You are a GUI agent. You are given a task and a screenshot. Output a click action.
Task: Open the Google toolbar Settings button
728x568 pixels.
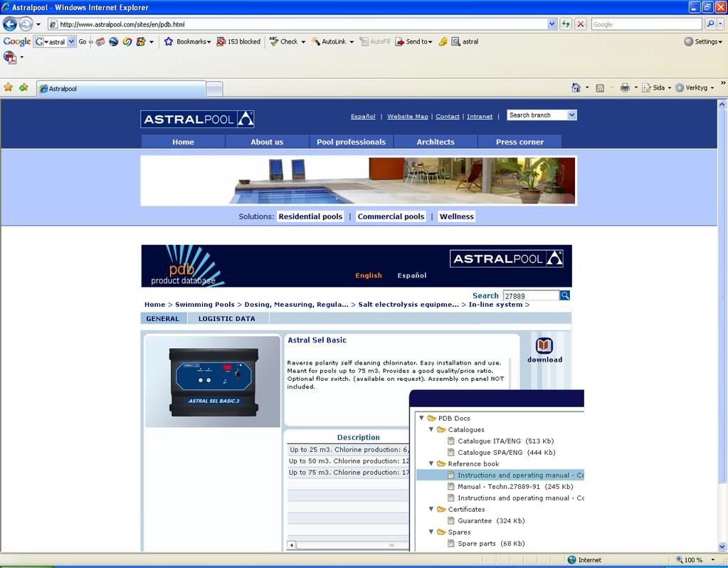(x=703, y=41)
